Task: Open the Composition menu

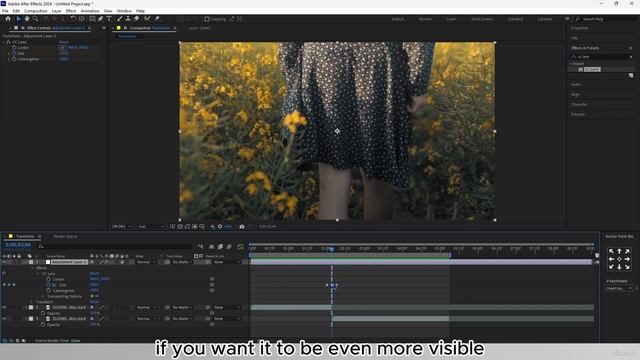Action: [x=36, y=11]
